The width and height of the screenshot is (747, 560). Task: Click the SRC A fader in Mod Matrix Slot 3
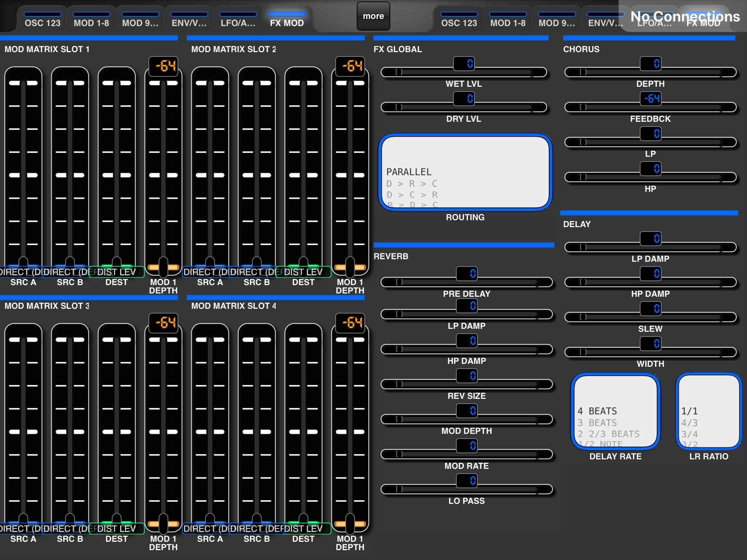coord(23,428)
